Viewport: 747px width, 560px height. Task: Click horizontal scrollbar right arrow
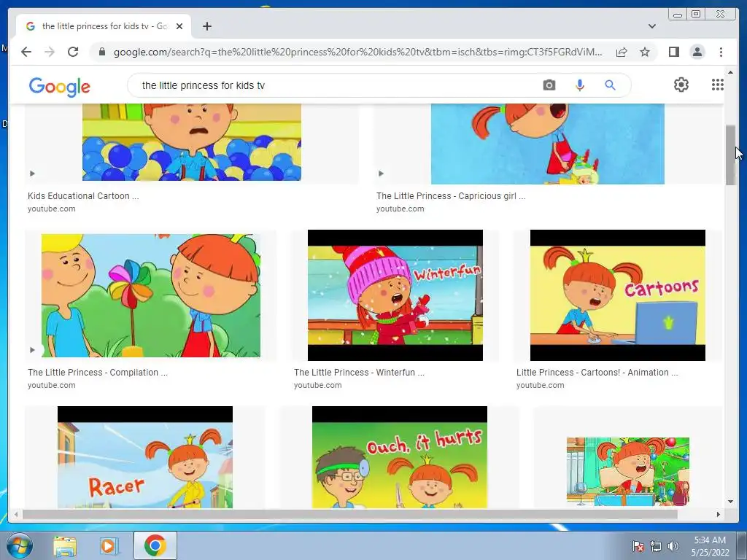[719, 514]
